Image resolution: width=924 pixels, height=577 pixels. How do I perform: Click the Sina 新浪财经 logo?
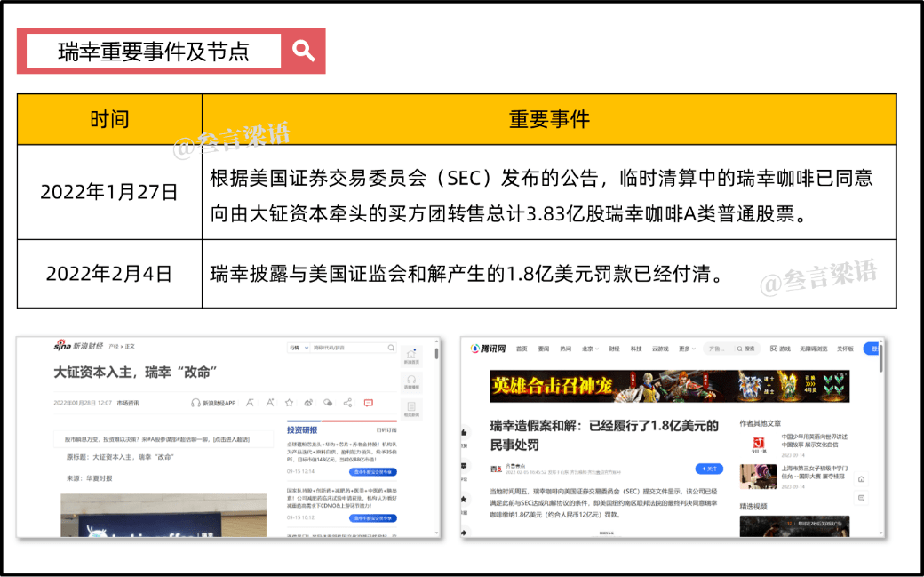click(78, 346)
